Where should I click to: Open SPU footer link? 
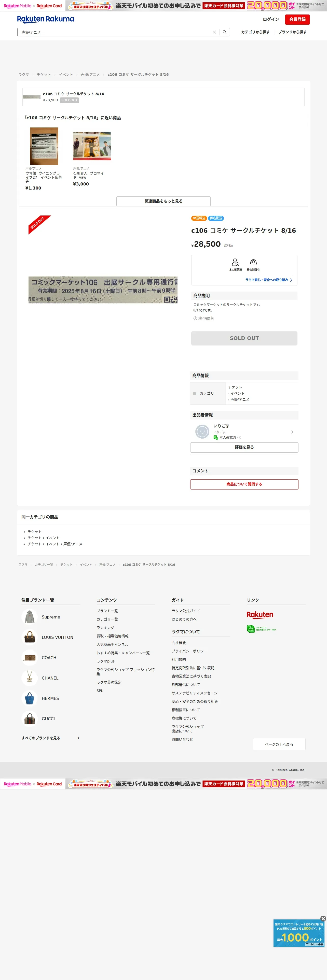point(100,691)
